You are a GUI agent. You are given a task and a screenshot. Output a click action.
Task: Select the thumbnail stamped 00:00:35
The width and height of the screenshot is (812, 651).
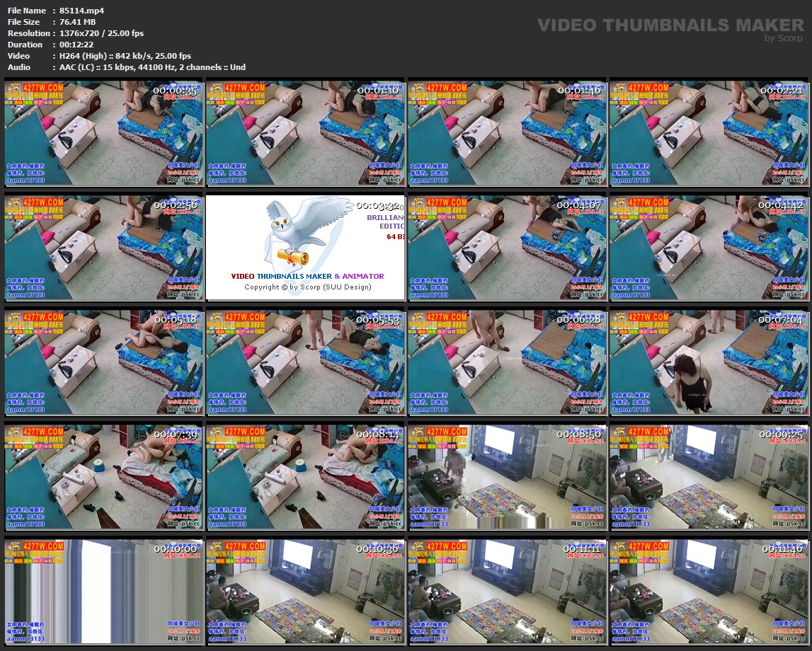coord(103,134)
